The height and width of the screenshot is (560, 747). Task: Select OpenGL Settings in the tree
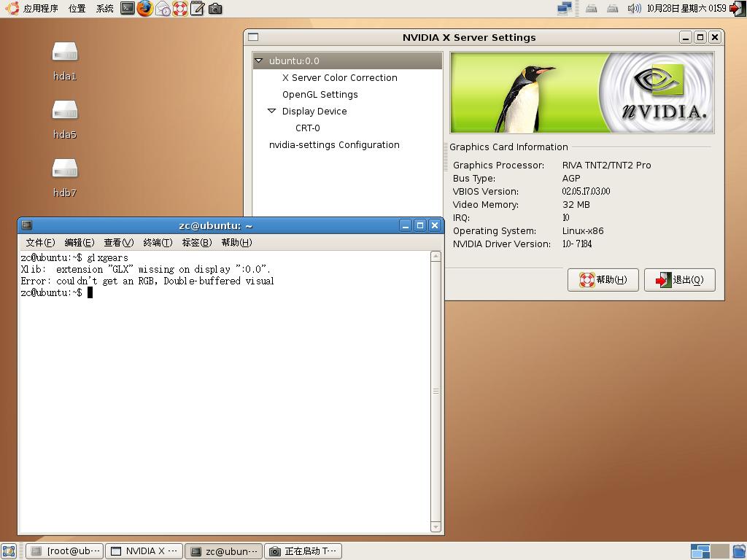pyautogui.click(x=320, y=94)
